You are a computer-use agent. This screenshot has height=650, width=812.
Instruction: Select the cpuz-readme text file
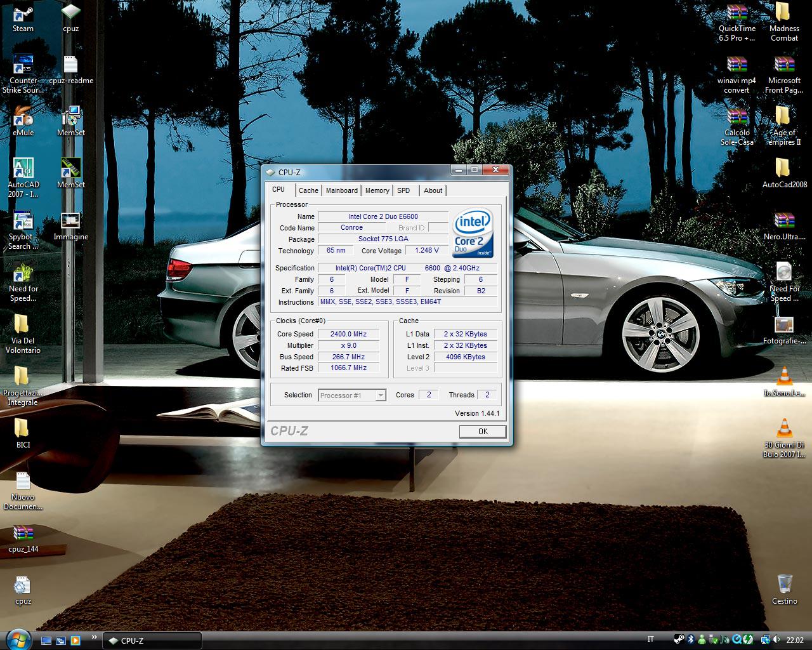70,70
